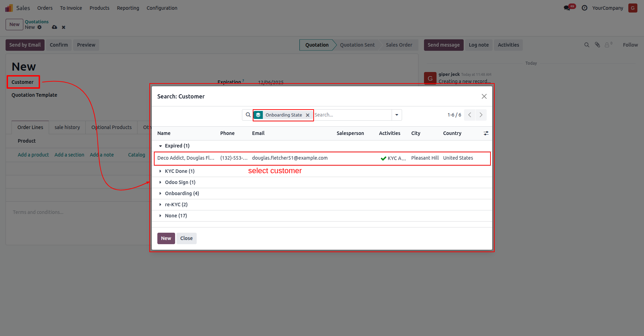644x336 pixels.
Task: Click the Add a section link
Action: (69, 155)
